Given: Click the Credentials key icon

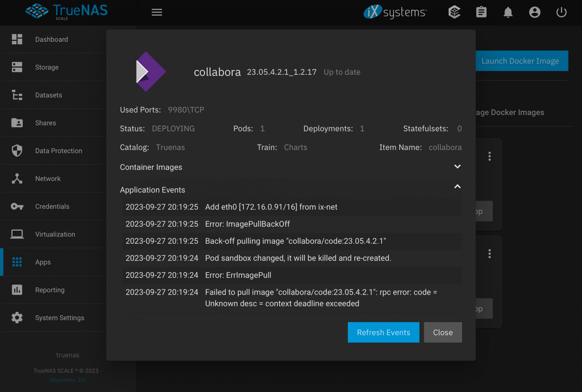Looking at the screenshot, I should click(17, 206).
